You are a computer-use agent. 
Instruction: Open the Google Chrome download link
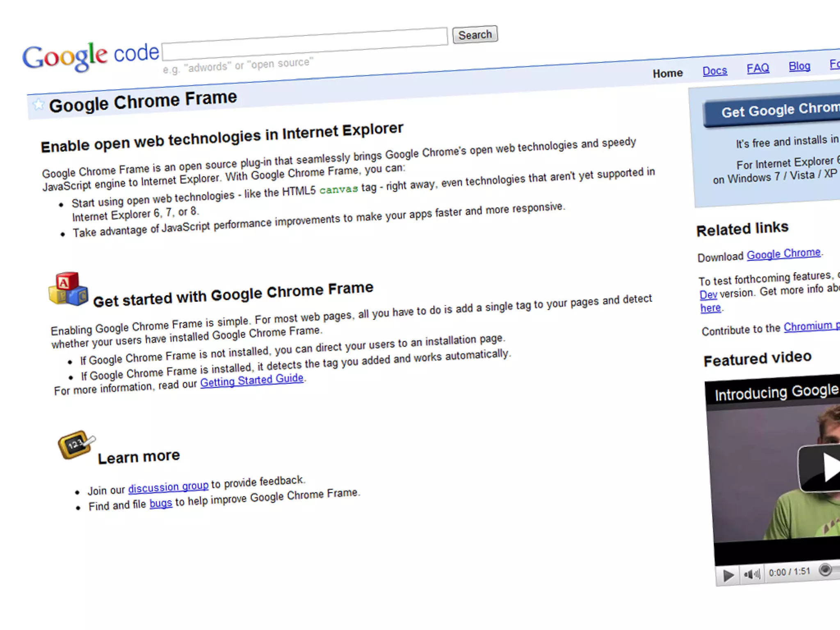tap(783, 254)
